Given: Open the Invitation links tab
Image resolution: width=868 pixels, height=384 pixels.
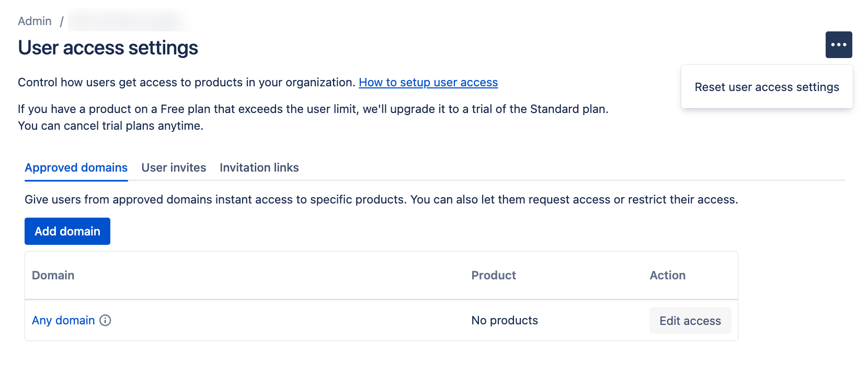Looking at the screenshot, I should [259, 167].
